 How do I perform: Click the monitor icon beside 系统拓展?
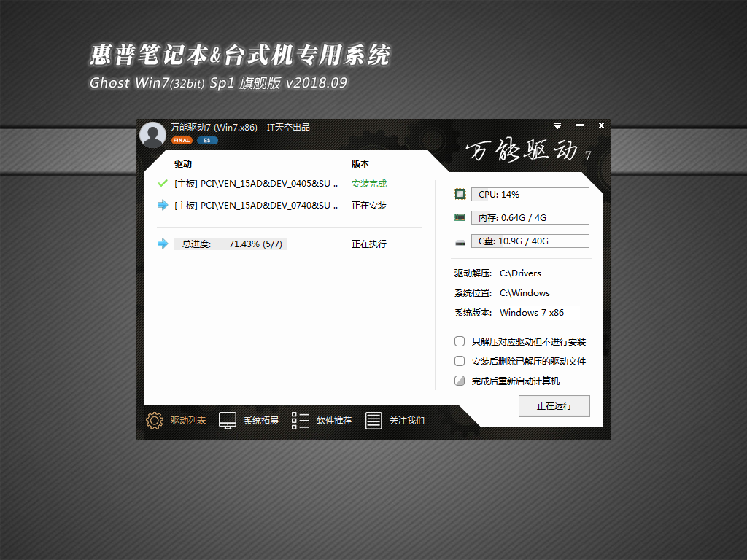(228, 421)
